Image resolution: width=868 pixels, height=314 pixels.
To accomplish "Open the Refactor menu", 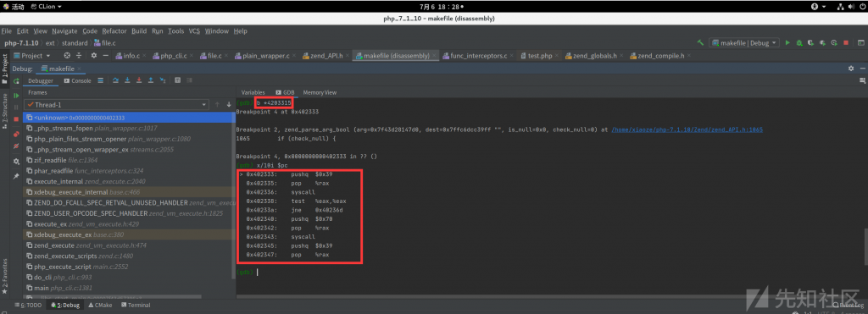I will 114,31.
